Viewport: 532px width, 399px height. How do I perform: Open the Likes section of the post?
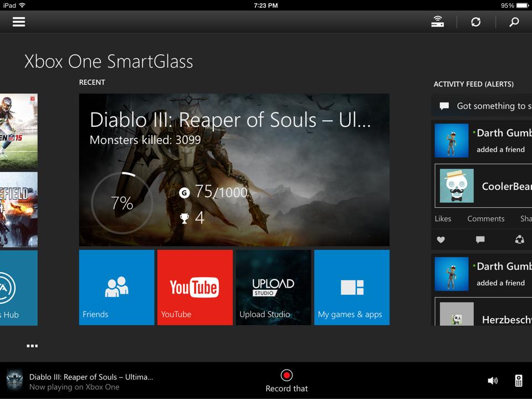pyautogui.click(x=443, y=218)
